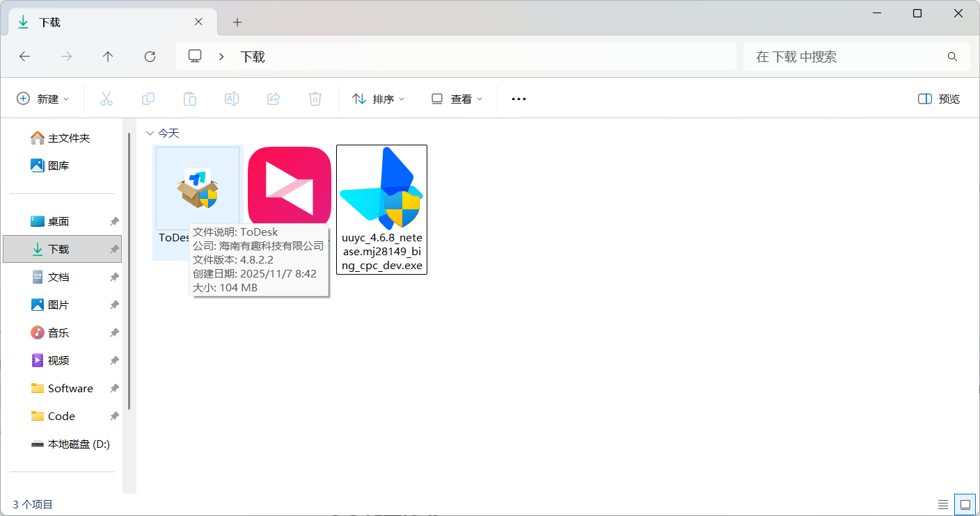Image resolution: width=980 pixels, height=516 pixels.
Task: Switch to details view at bottom right
Action: click(943, 504)
